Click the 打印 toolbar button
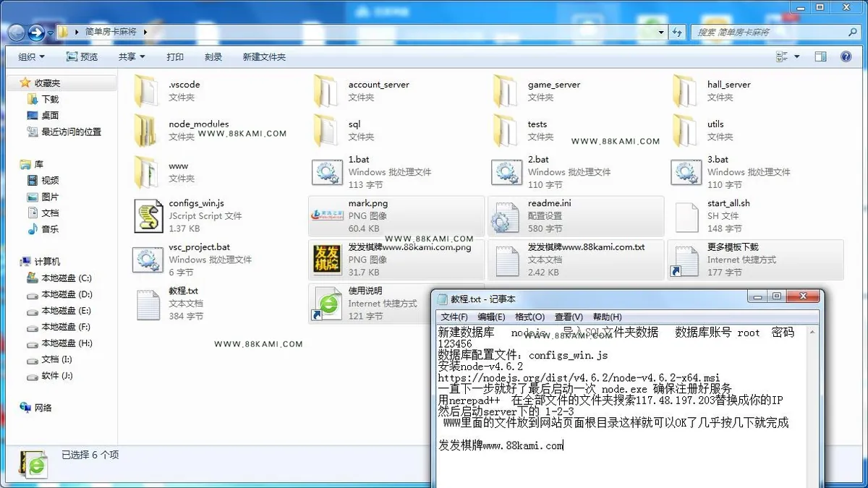Viewport: 868px width, 488px height. click(175, 56)
